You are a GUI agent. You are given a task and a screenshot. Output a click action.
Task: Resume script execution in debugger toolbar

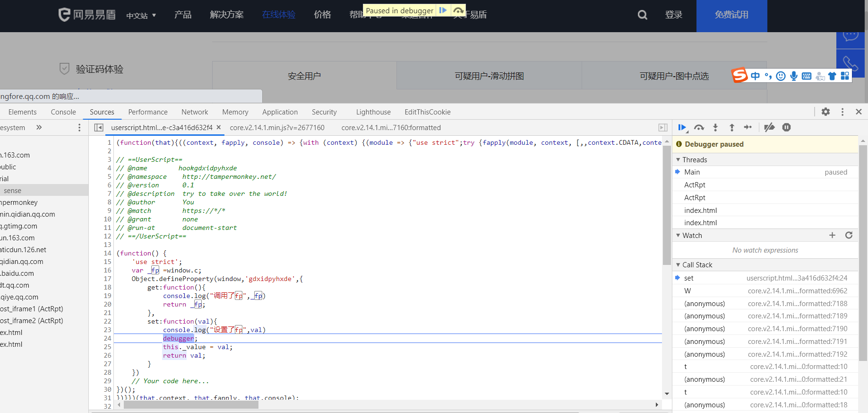tap(682, 127)
